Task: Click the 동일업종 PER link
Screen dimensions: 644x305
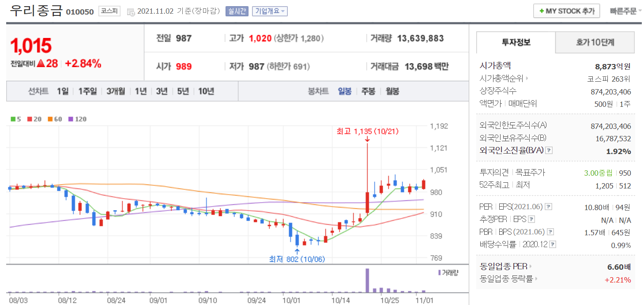Action: [504, 267]
